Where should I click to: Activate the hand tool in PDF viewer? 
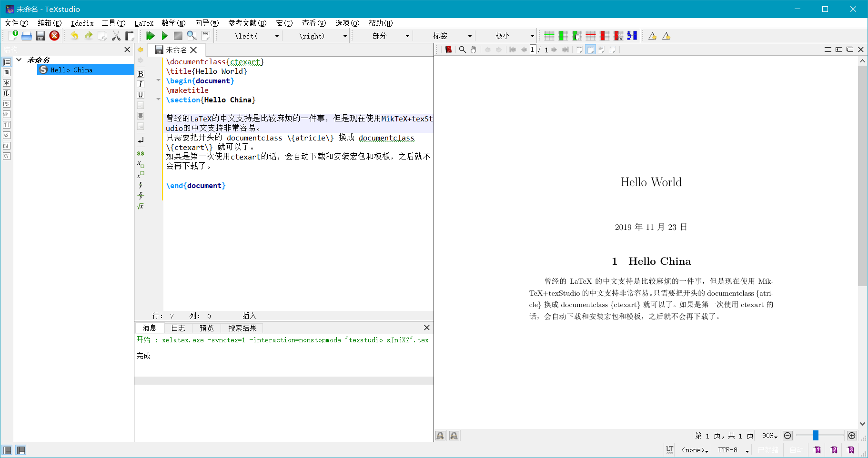473,49
